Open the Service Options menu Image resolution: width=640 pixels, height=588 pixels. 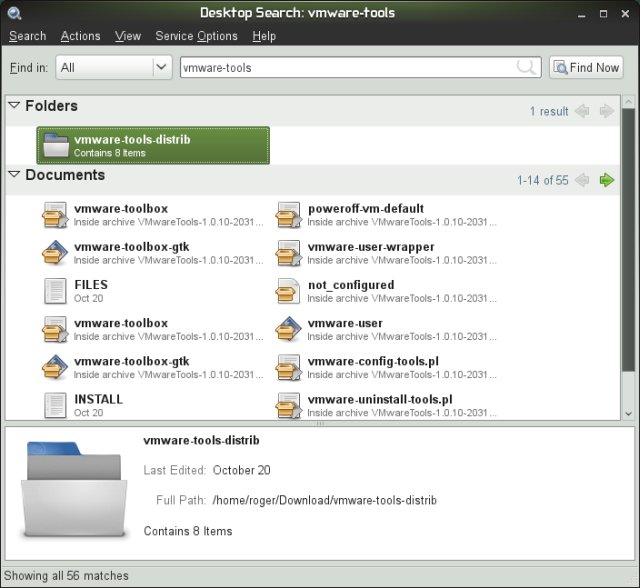tap(196, 36)
